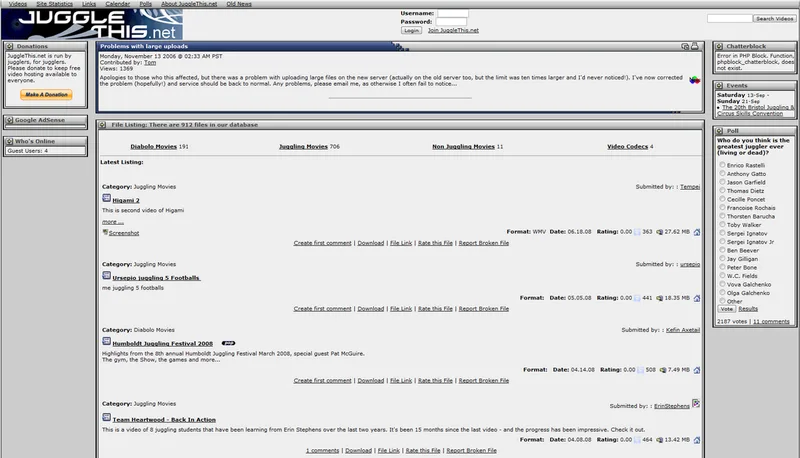Open the Higami 2 video title
Screen dimensions: 800x458
(x=126, y=200)
